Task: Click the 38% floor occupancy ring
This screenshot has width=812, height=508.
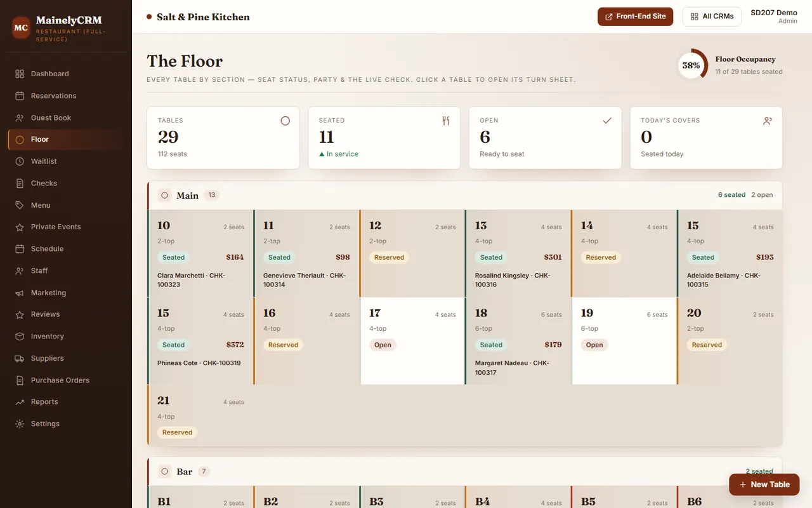Action: (691, 65)
